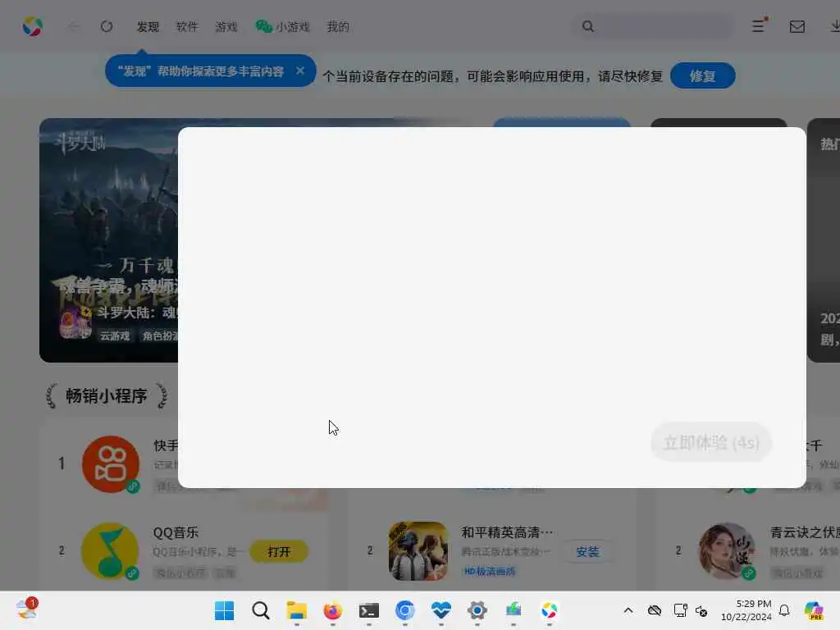Open the 青云诀 game icon
The width and height of the screenshot is (840, 630).
[x=727, y=550]
